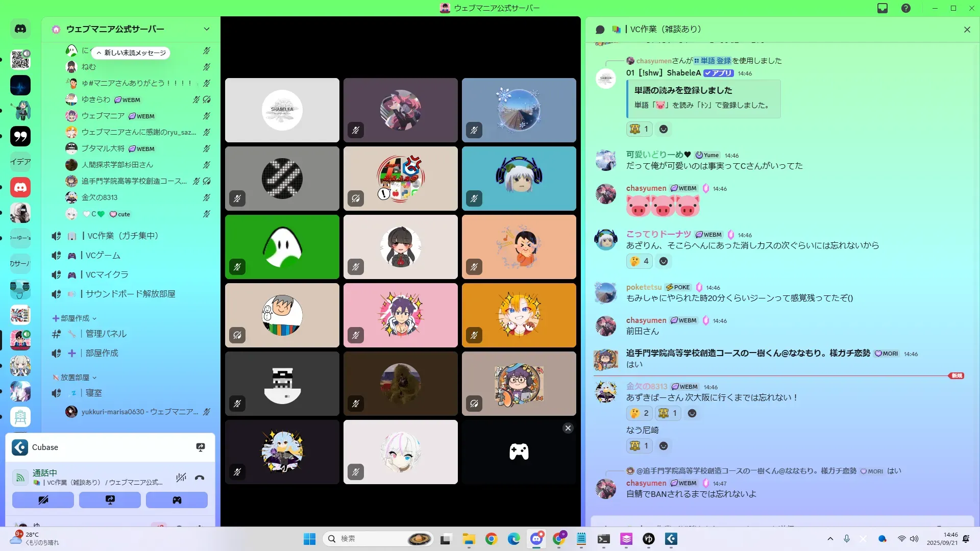Viewport: 980px width, 551px height.
Task: Toggle noise suppression in voice panel
Action: click(x=181, y=478)
